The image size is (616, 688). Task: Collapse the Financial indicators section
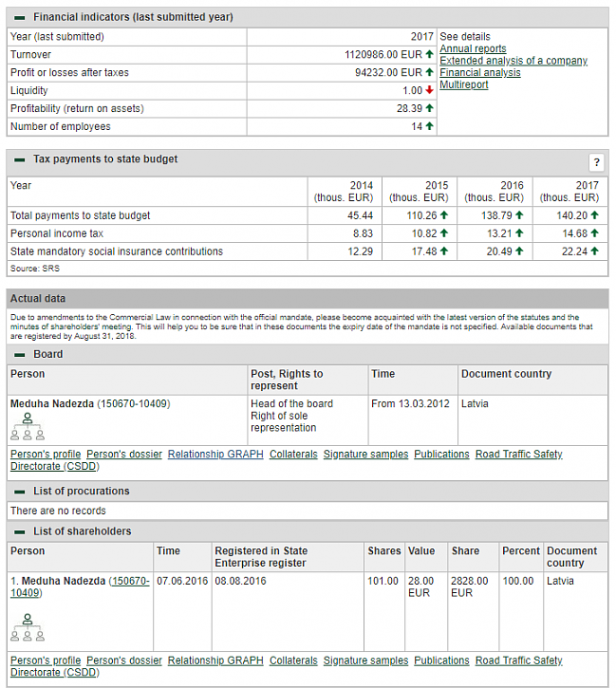click(20, 18)
